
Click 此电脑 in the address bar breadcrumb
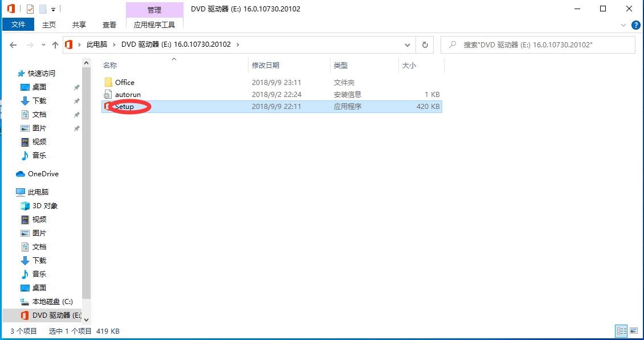point(98,44)
